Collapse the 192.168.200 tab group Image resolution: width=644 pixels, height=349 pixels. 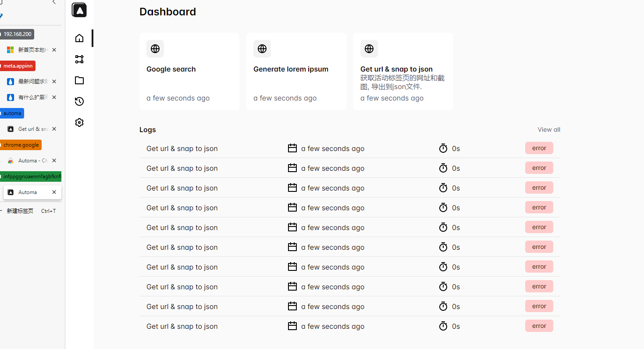(x=18, y=34)
